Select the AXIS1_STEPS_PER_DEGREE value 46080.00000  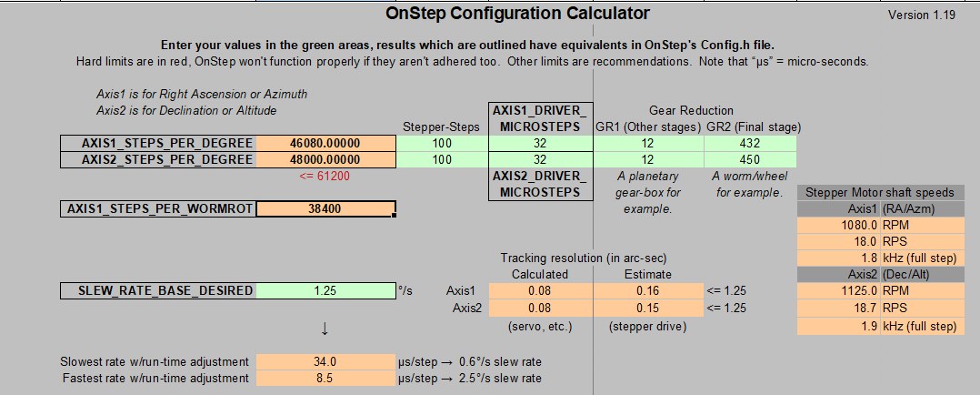(325, 144)
